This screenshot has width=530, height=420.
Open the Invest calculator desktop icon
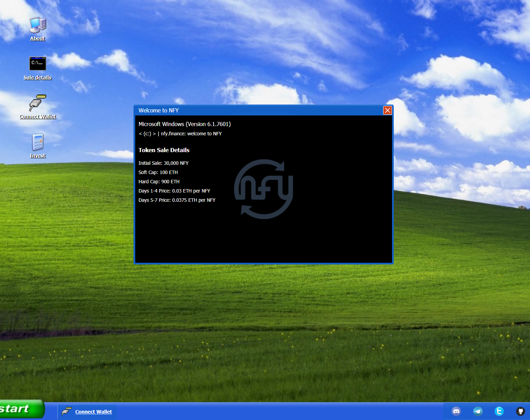click(38, 142)
